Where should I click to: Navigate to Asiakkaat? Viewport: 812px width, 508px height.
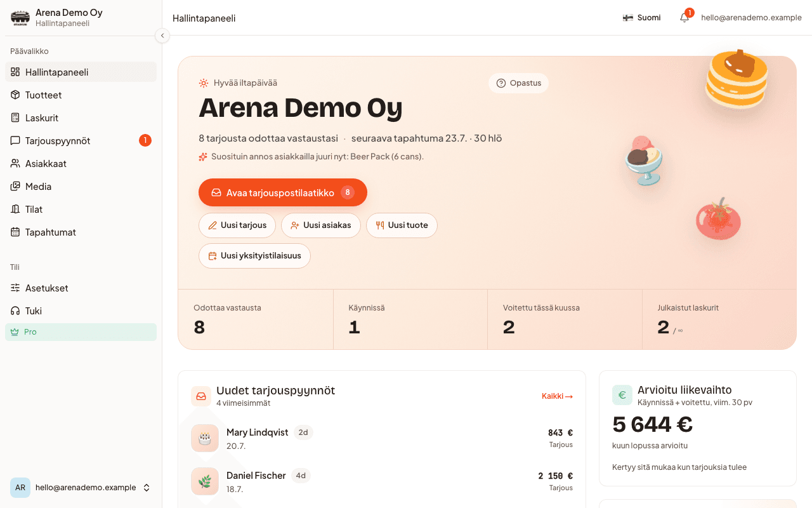click(x=81, y=163)
